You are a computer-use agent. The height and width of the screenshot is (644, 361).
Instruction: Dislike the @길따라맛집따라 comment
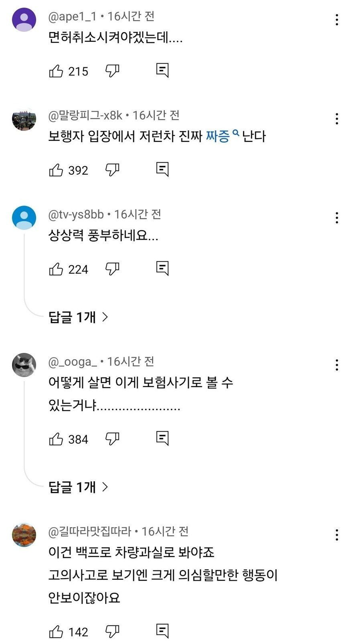pos(112,632)
